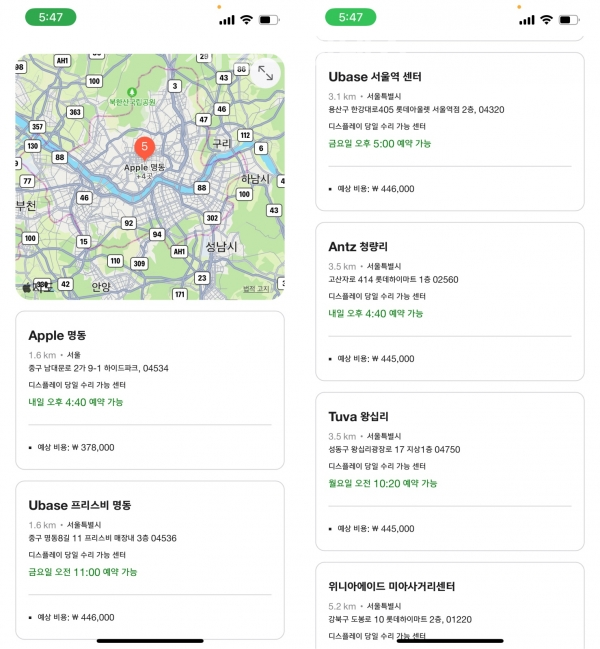600x649 pixels.
Task: Tap 월요일 오전 10:20 reservation slot
Action: [x=383, y=483]
